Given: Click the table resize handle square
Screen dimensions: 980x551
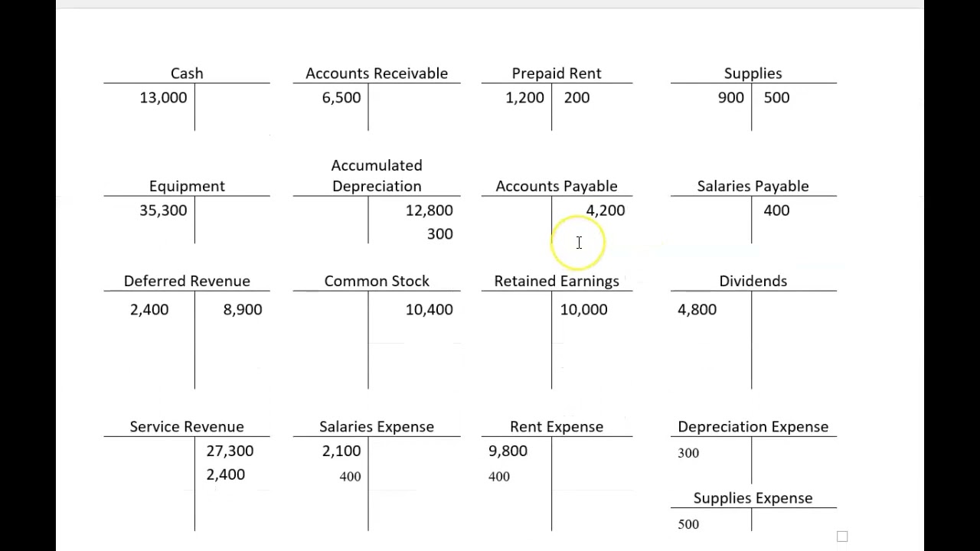Looking at the screenshot, I should [842, 536].
